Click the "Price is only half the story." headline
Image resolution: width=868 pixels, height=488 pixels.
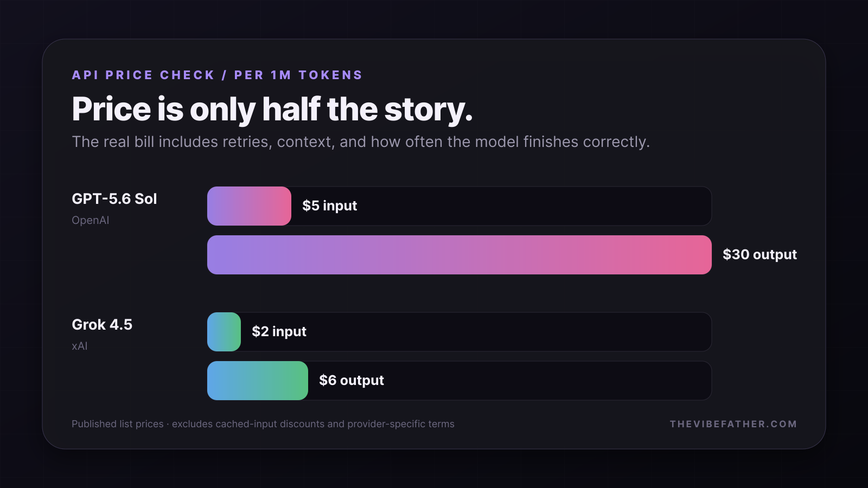[272, 110]
